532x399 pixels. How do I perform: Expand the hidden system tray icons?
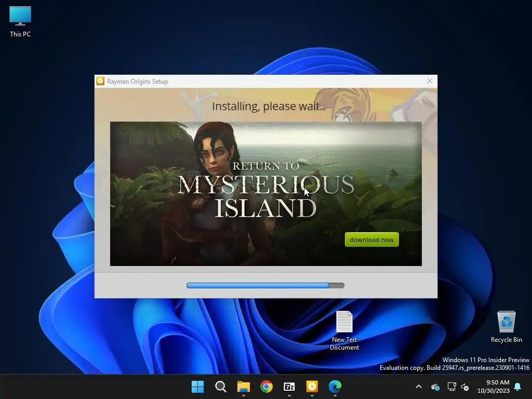419,387
